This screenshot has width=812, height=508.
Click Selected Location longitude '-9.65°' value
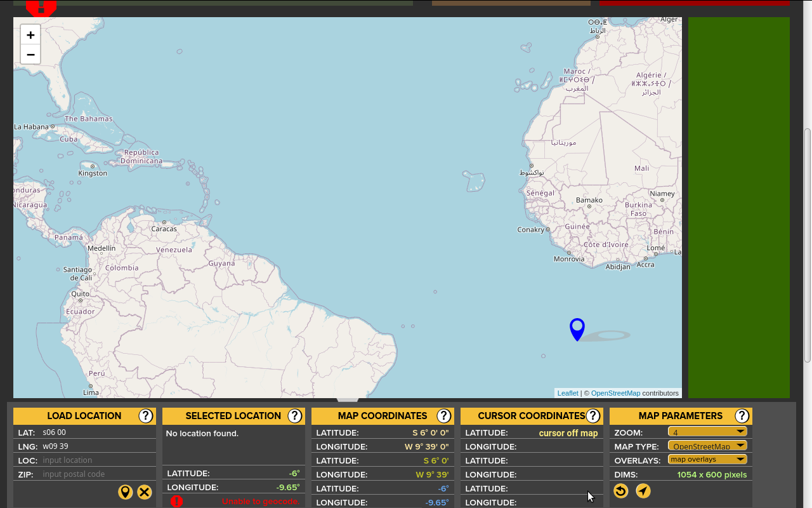click(x=288, y=488)
